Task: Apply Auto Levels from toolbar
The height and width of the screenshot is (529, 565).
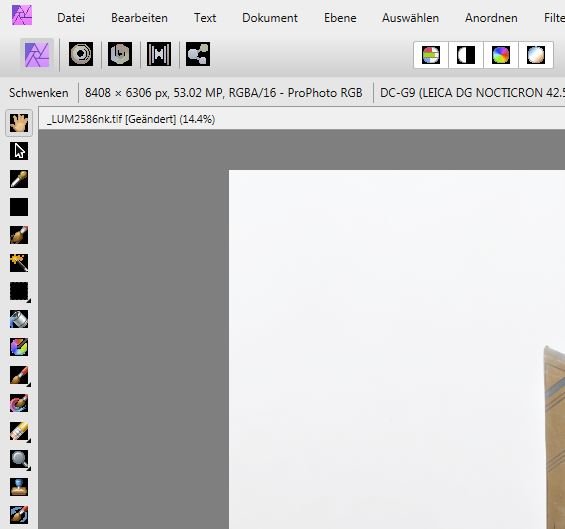Action: [x=431, y=55]
